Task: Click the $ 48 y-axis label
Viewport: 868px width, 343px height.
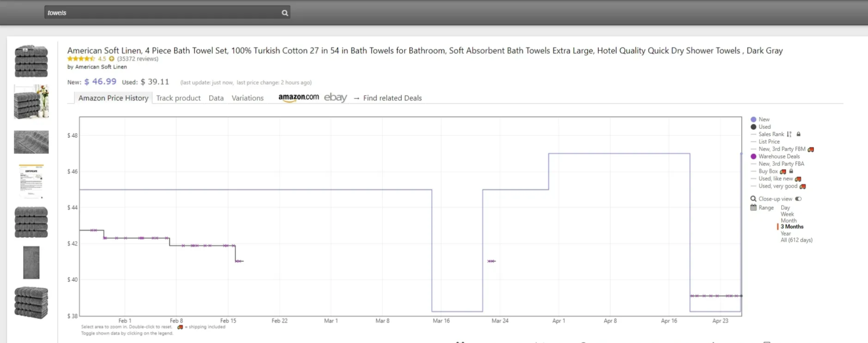Action: (72, 136)
